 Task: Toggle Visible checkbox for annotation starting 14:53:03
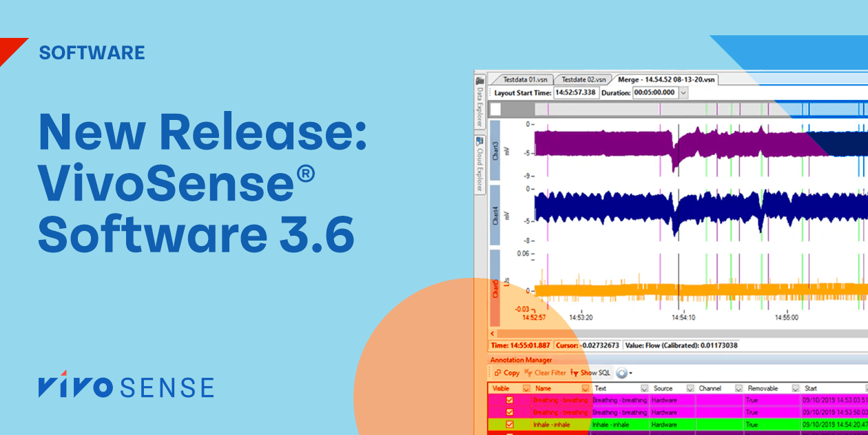click(x=510, y=400)
